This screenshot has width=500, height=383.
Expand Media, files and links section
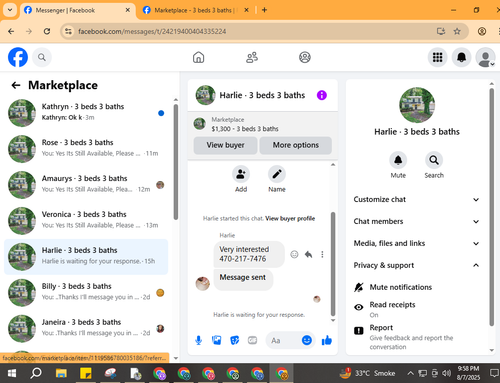coord(416,243)
